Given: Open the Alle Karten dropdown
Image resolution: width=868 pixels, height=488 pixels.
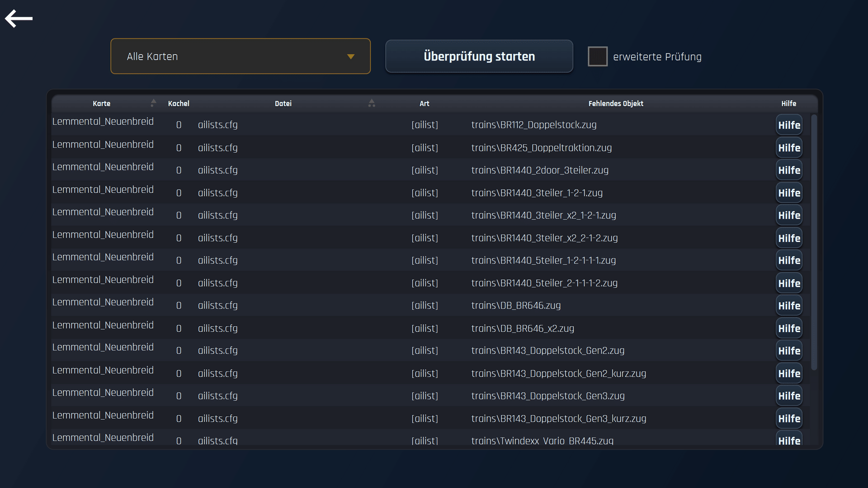Looking at the screenshot, I should click(x=241, y=56).
